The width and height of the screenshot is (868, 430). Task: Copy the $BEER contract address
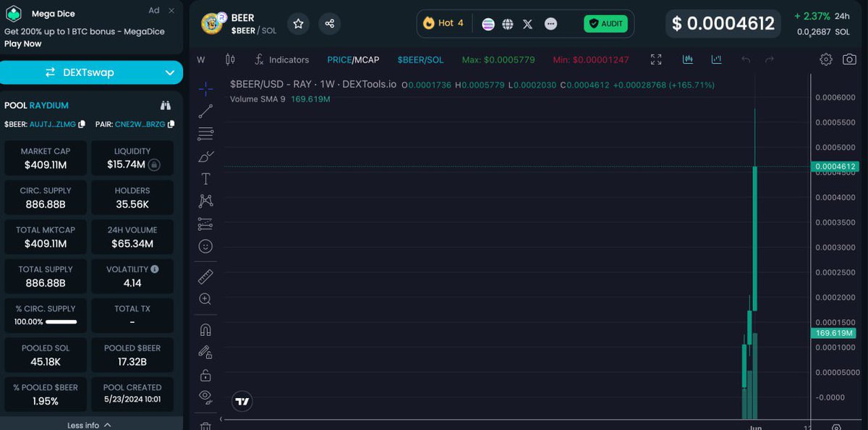[x=82, y=125]
